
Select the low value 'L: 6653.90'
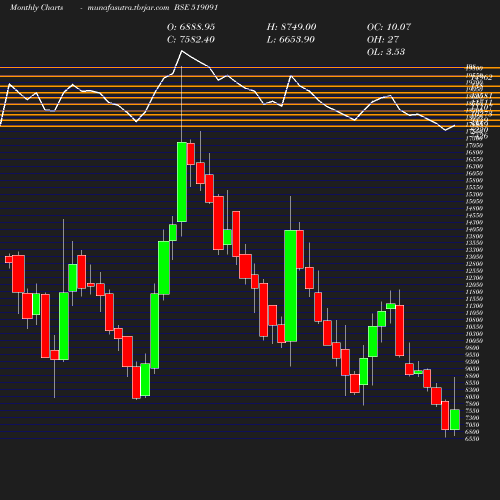coord(291,40)
